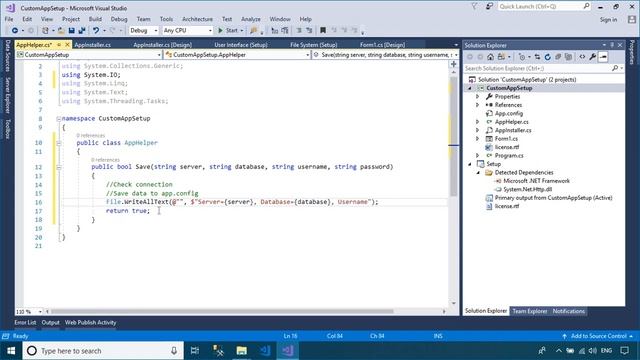Collapse the Setup project node

[470, 164]
